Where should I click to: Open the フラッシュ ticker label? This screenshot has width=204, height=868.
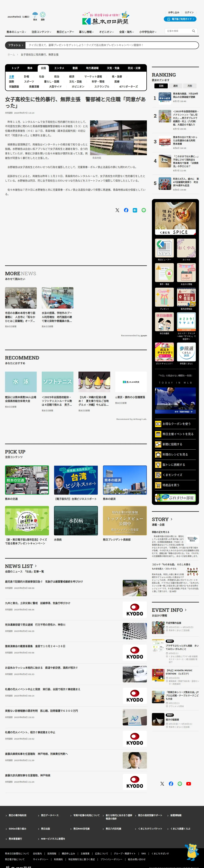tap(15, 45)
